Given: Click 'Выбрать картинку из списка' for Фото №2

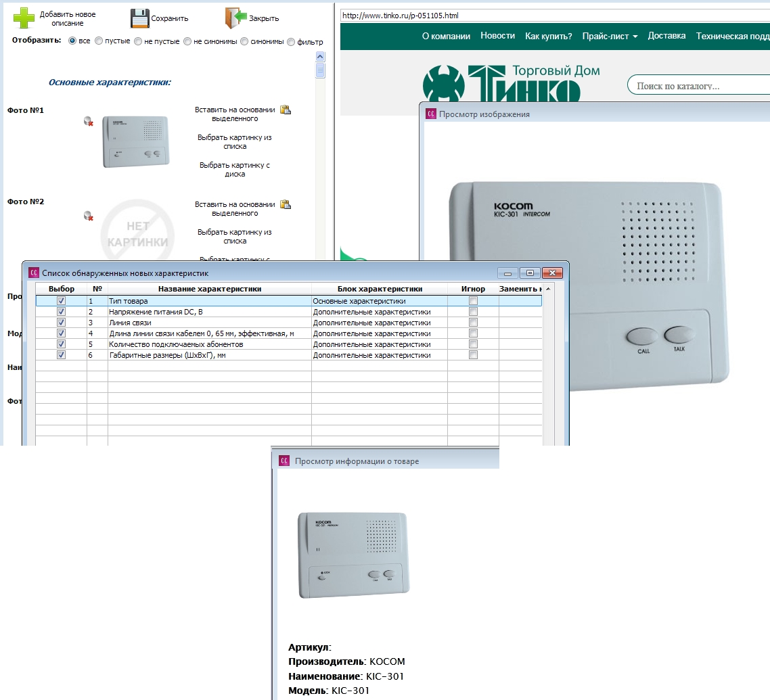Looking at the screenshot, I should click(x=235, y=237).
